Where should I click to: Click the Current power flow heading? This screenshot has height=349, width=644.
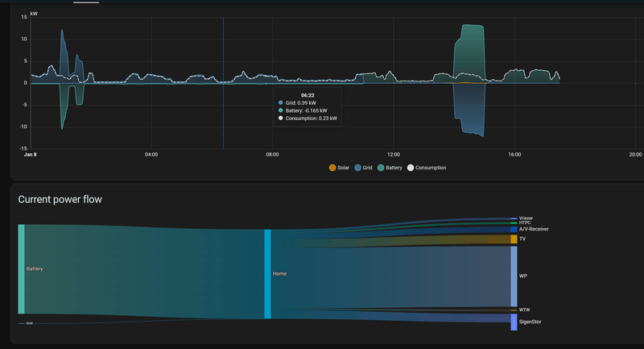click(x=60, y=199)
